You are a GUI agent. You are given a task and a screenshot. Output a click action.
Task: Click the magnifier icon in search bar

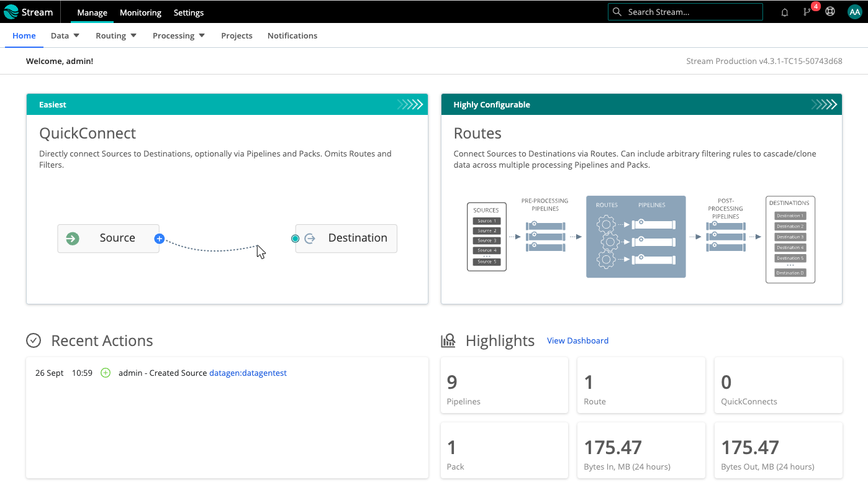pos(617,12)
